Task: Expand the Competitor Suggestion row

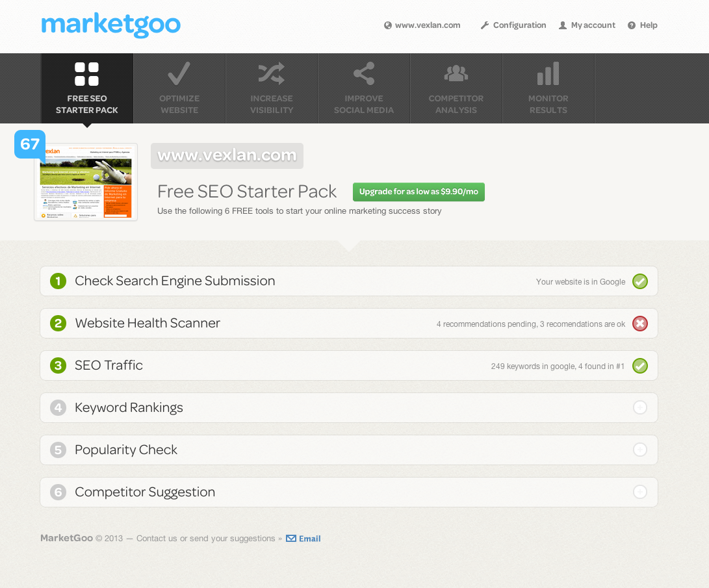Action: (x=348, y=492)
